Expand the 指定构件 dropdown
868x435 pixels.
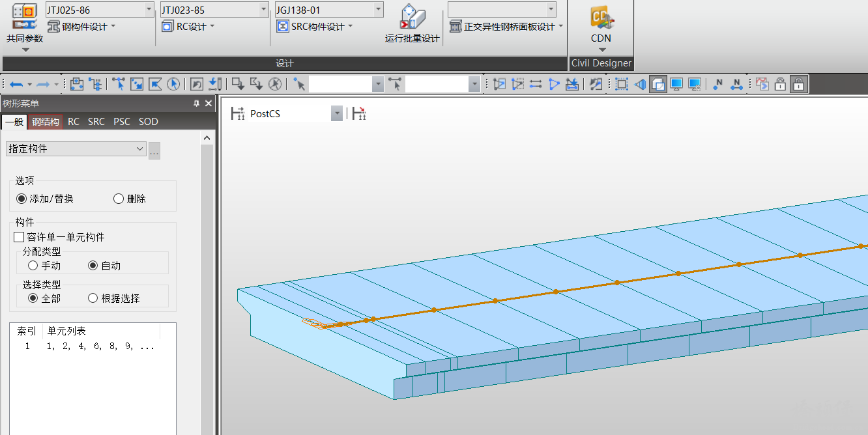pos(76,148)
